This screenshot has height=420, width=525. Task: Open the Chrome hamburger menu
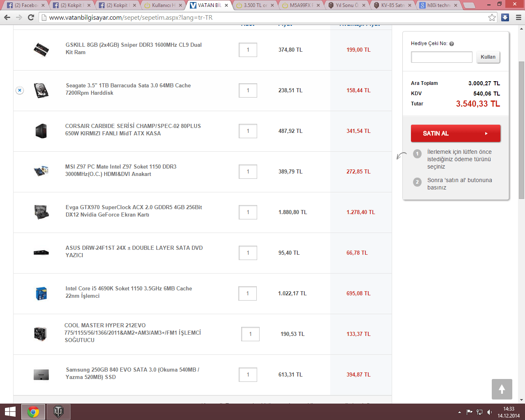518,18
